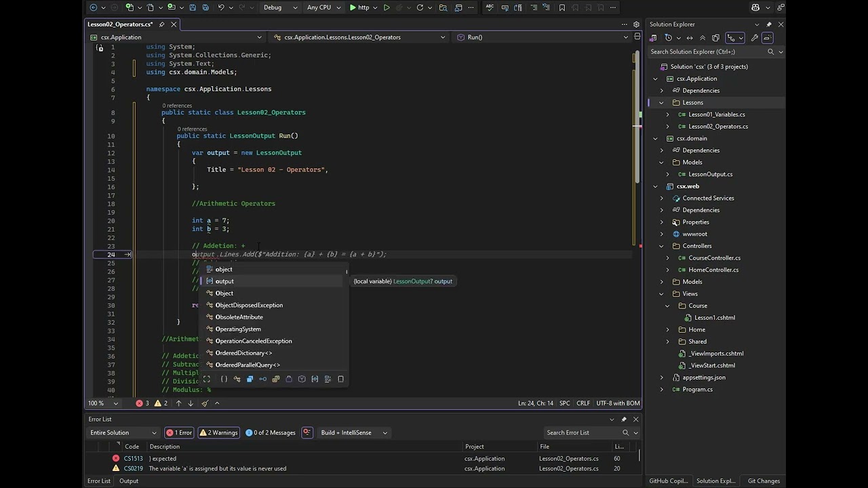This screenshot has height=488, width=868.
Task: Click the Save All icon
Action: (205, 7)
